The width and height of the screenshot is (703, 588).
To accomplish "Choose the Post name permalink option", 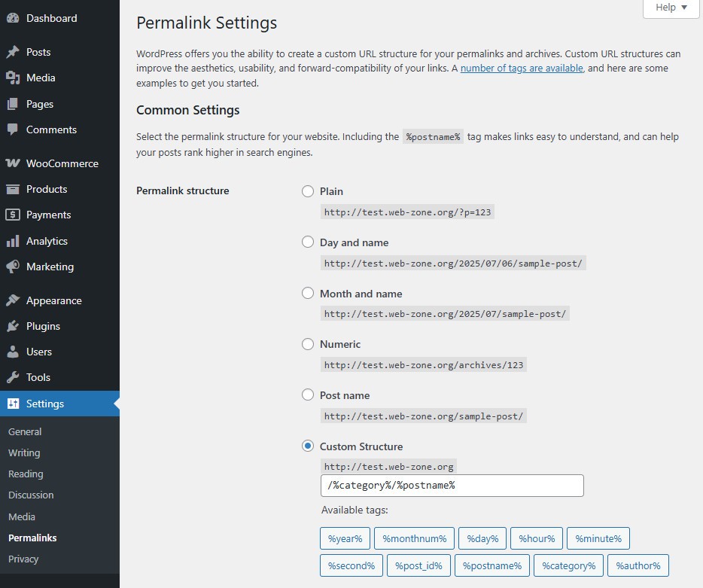I will pyautogui.click(x=308, y=395).
